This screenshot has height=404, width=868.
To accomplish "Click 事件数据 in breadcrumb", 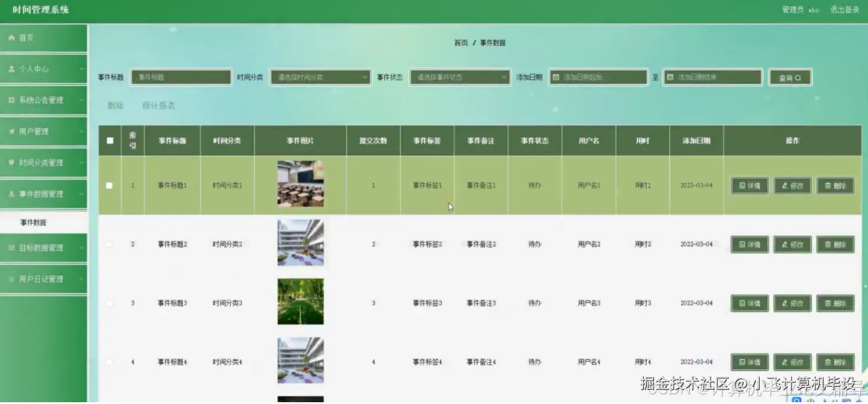I will 493,43.
